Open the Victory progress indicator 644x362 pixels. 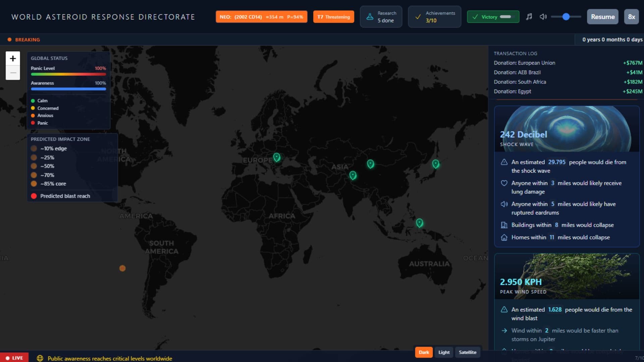click(493, 17)
